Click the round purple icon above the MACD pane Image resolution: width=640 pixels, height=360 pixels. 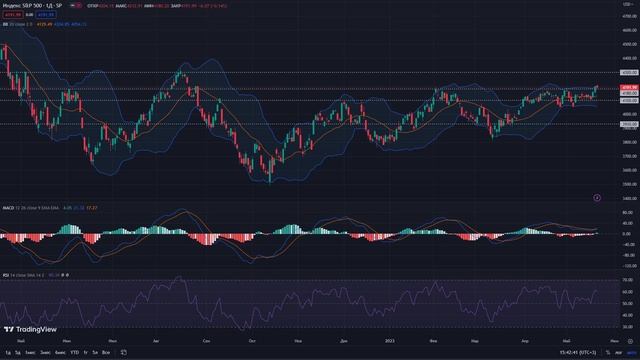coord(597,198)
